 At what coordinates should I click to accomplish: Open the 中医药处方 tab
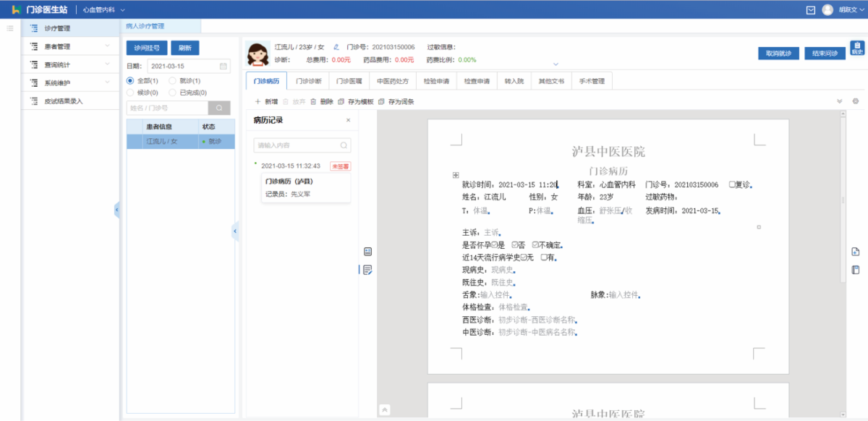tap(393, 82)
